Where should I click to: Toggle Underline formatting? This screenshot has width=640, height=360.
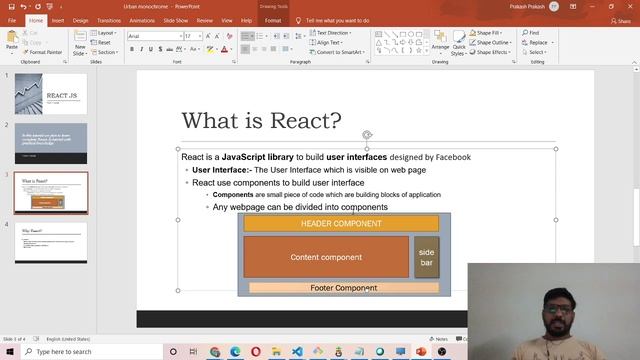[x=151, y=49]
